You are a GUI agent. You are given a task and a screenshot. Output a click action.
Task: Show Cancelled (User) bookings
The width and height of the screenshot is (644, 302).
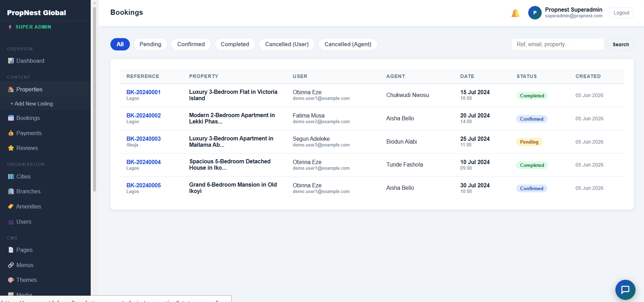287,44
